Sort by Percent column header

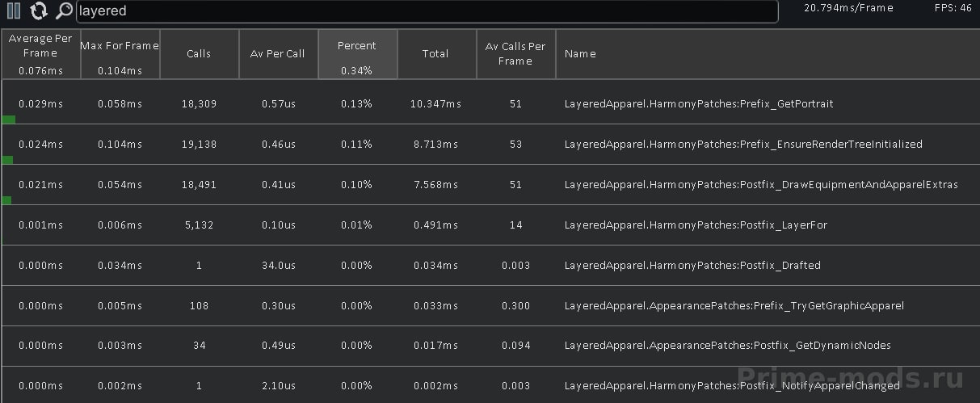[357, 54]
